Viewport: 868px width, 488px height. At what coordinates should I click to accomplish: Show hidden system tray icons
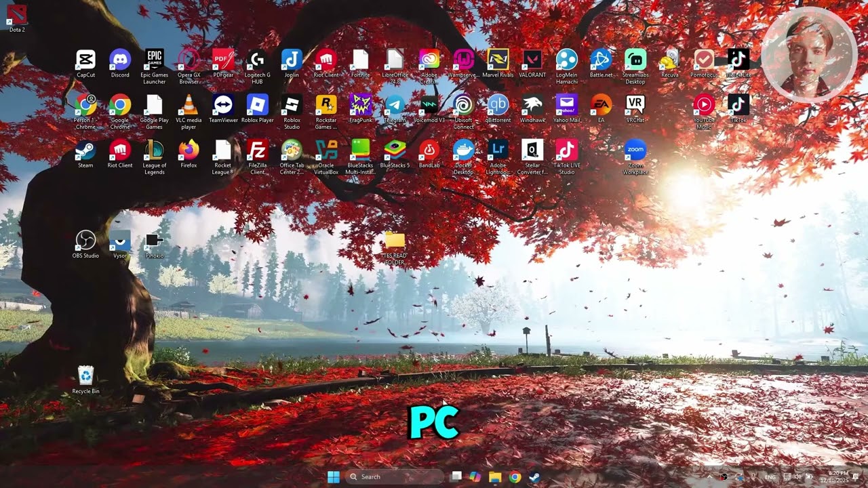click(710, 477)
